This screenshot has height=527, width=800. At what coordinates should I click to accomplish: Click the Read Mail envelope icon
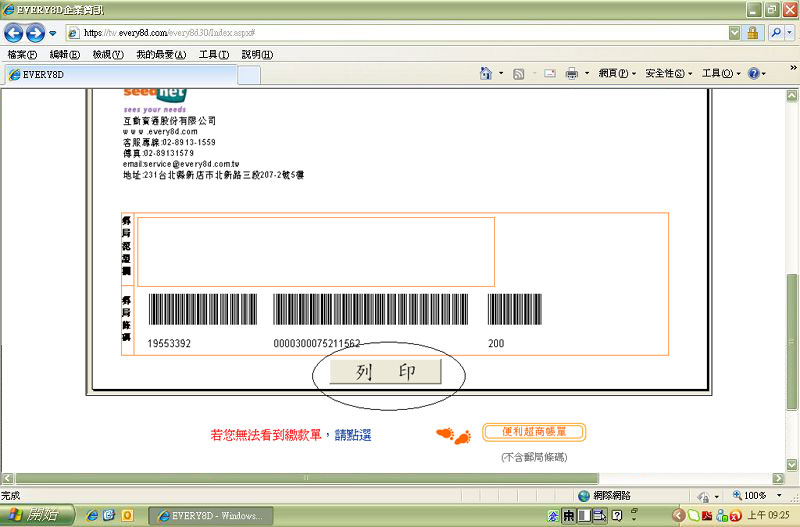click(x=549, y=74)
